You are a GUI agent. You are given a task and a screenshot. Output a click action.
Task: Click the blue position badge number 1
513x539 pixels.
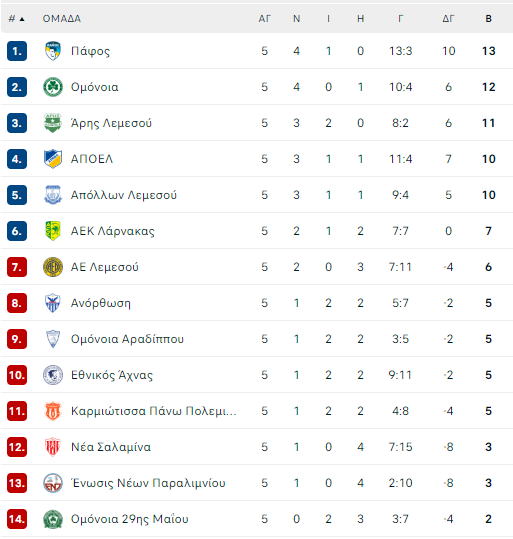[x=17, y=51]
